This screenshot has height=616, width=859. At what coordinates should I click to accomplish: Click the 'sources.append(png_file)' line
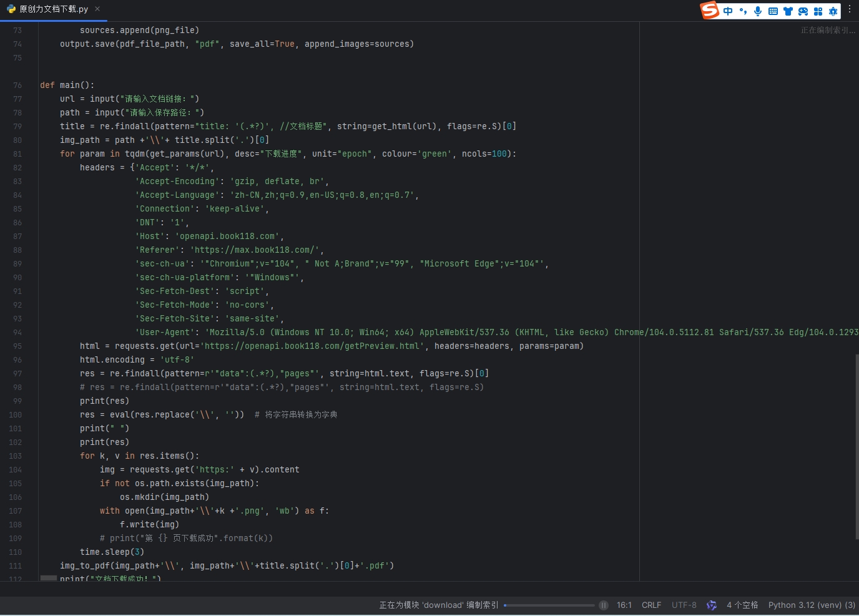pos(140,31)
